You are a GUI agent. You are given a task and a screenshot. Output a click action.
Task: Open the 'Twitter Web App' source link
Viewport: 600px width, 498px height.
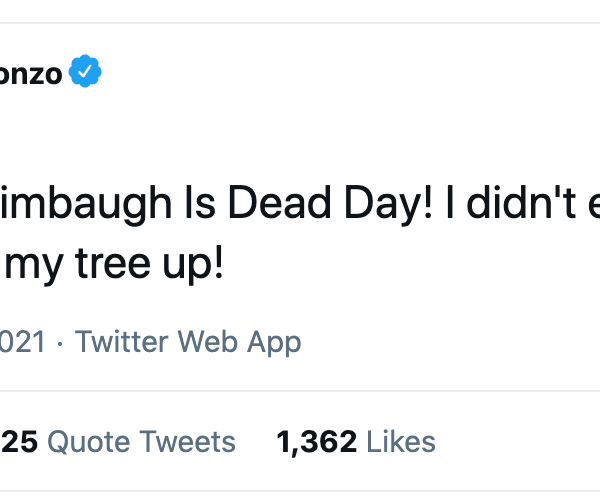(x=188, y=342)
